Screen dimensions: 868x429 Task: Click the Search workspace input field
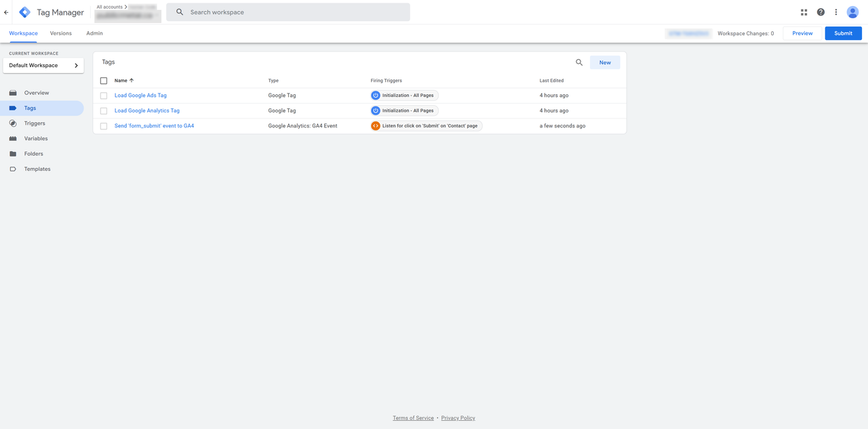(288, 12)
